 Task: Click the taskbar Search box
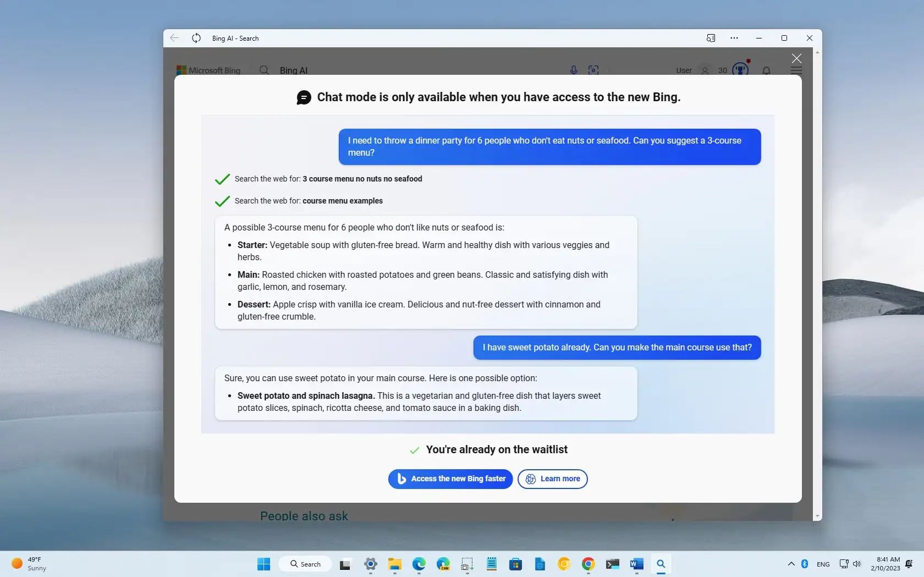click(x=305, y=564)
